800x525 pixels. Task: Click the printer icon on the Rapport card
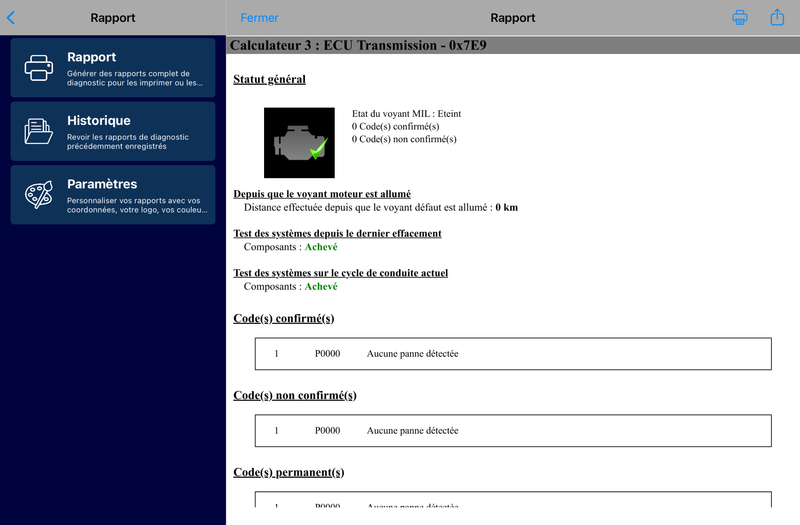(x=39, y=68)
